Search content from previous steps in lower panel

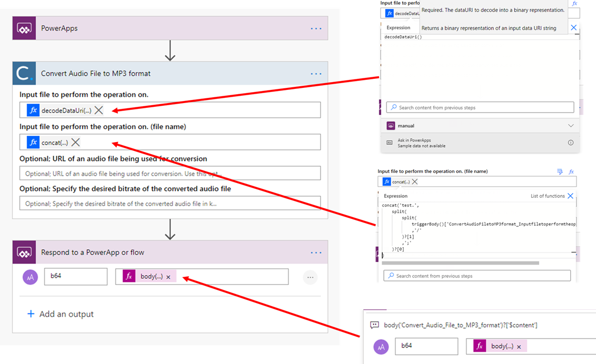tap(477, 276)
